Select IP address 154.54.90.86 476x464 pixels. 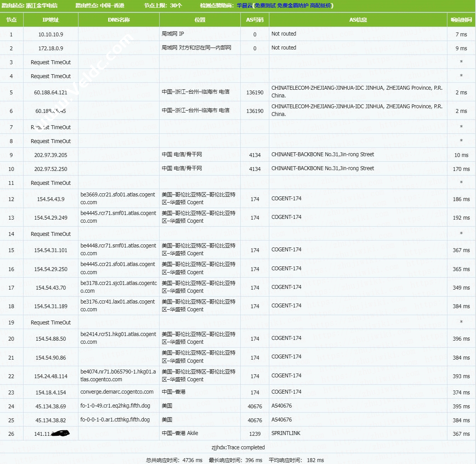pyautogui.click(x=51, y=358)
